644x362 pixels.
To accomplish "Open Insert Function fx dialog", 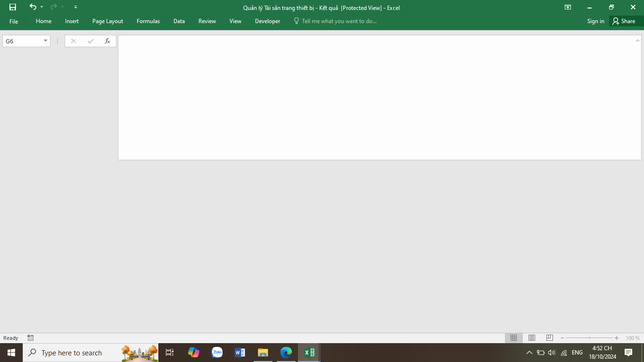I will (x=107, y=41).
